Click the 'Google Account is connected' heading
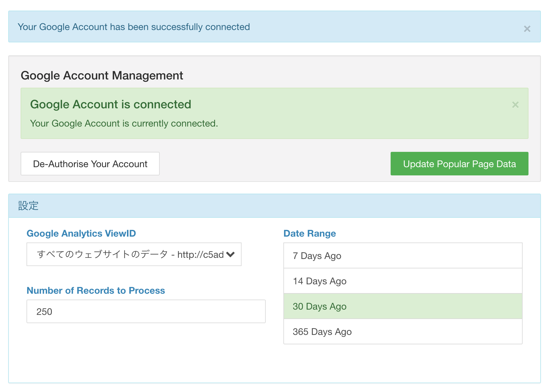Viewport: 555px width, 392px height. [x=111, y=104]
